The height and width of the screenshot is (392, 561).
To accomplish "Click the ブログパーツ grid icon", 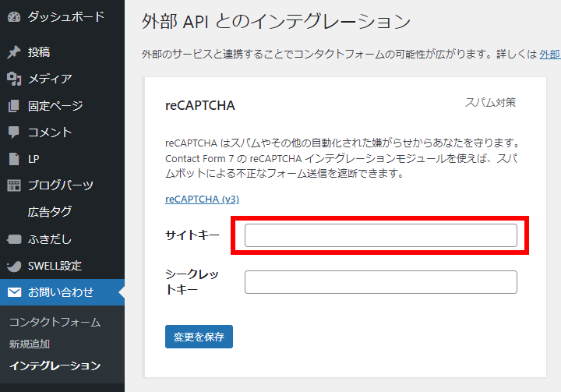I will pyautogui.click(x=14, y=185).
